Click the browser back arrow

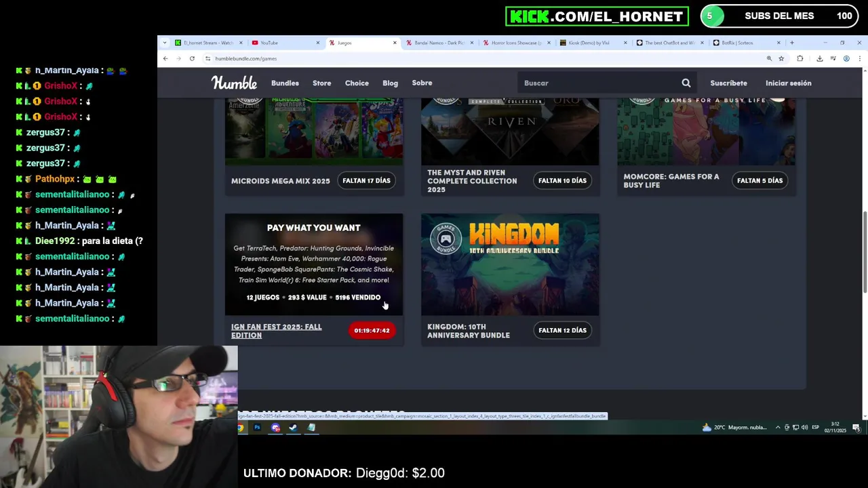(165, 58)
